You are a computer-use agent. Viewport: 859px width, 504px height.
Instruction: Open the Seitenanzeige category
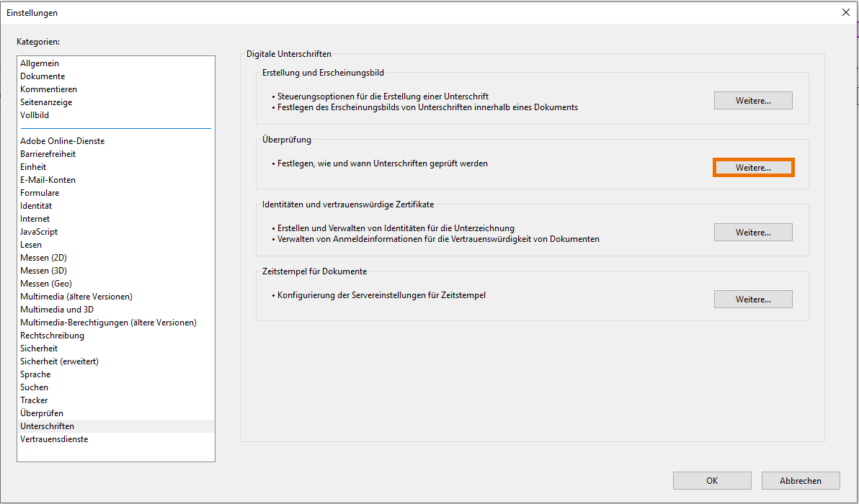46,102
